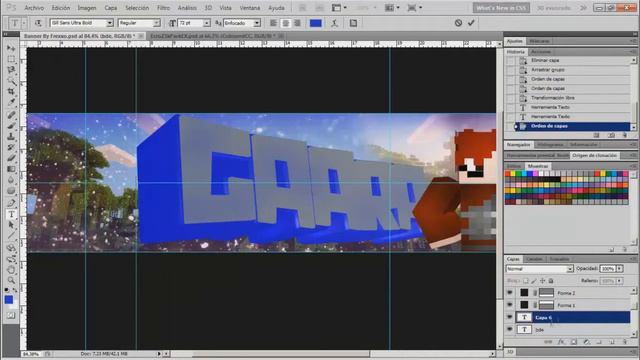Toggle text orientation in options bar
The width and height of the screenshot is (640, 360).
pyautogui.click(x=38, y=23)
